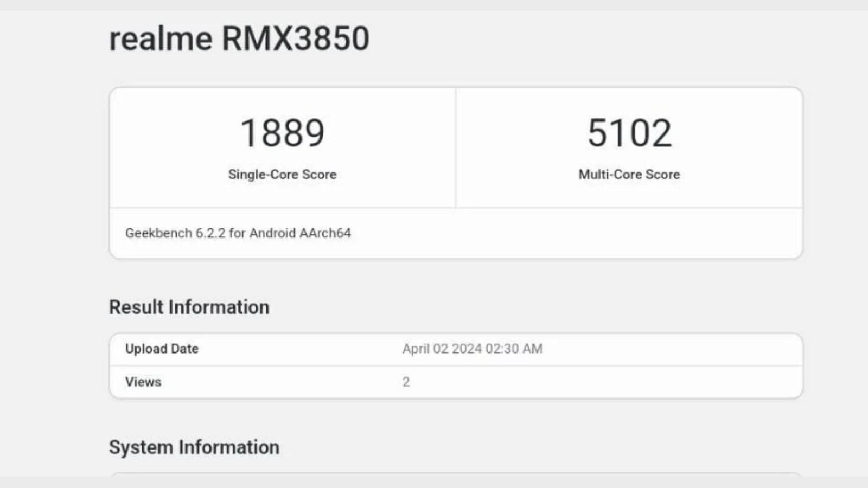Screen dimensions: 868x488
Task: Click empty space right of the Views value
Action: 597,382
